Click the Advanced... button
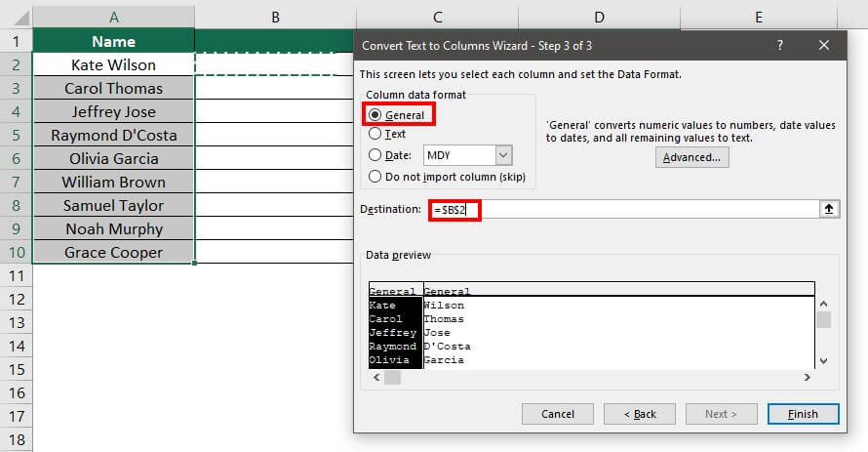This screenshot has width=868, height=452. (x=692, y=157)
